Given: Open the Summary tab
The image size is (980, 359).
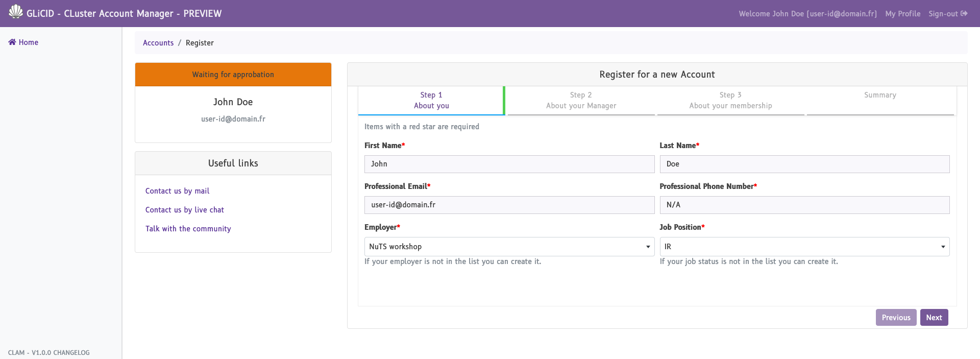Looking at the screenshot, I should (880, 95).
